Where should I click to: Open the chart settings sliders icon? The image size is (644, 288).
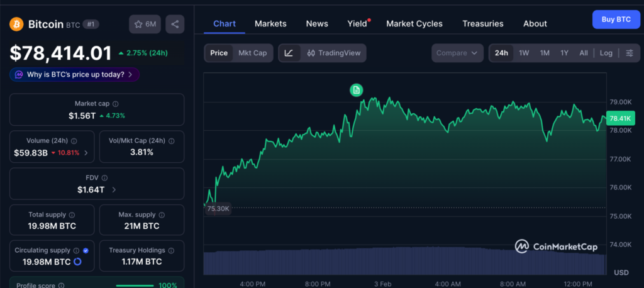[629, 53]
